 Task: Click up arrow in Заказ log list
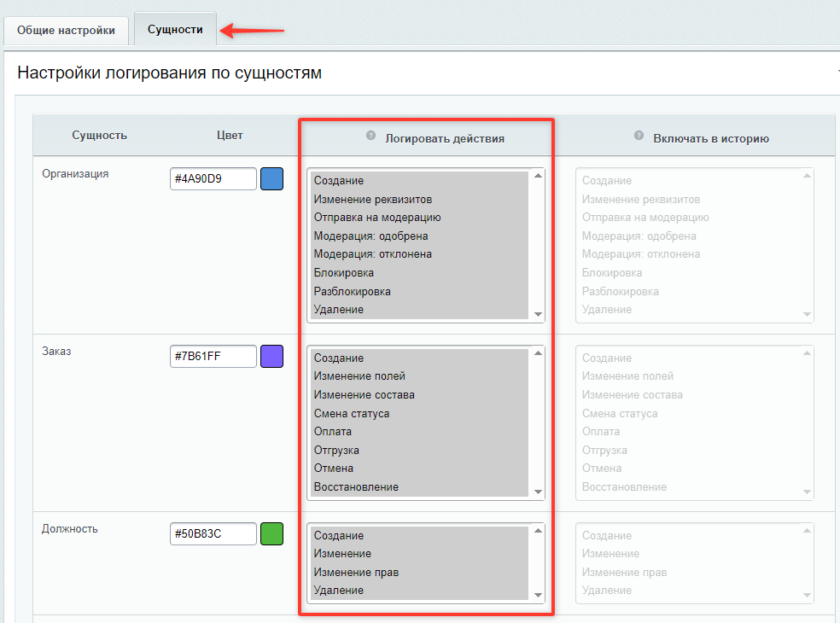click(539, 353)
